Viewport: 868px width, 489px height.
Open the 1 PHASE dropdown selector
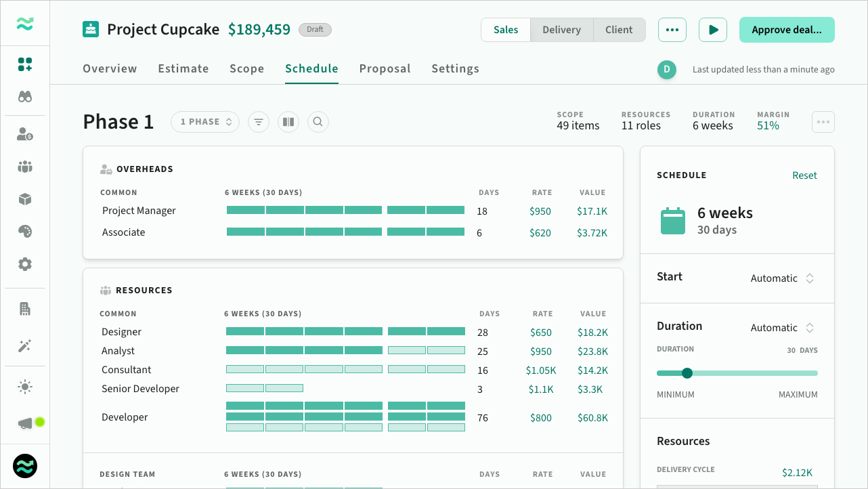pyautogui.click(x=205, y=122)
